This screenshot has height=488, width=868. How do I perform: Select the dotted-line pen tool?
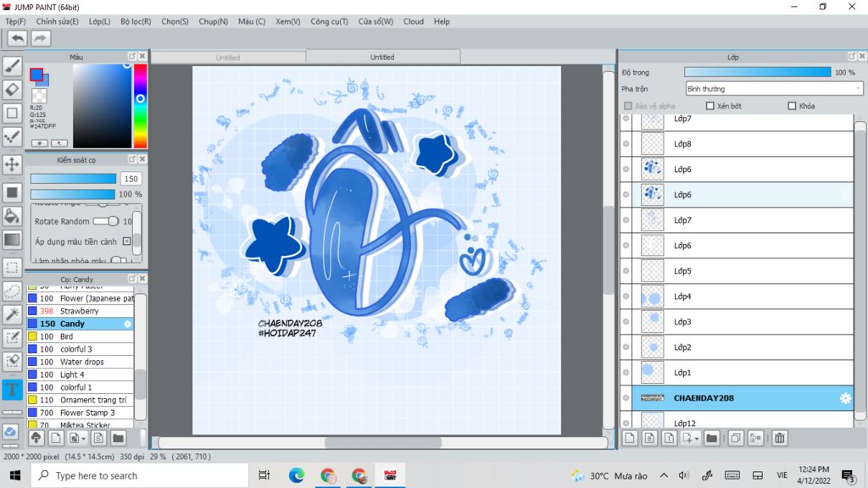tap(12, 136)
